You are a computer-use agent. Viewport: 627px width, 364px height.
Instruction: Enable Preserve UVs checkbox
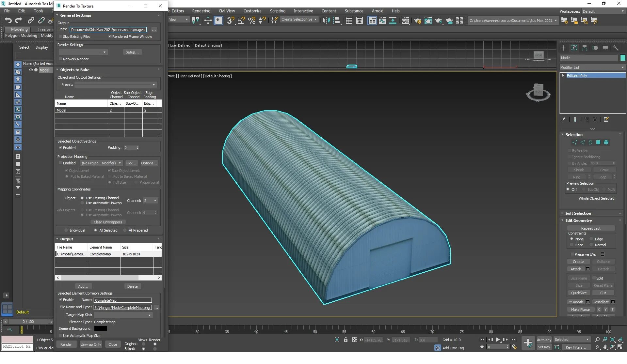coord(572,254)
